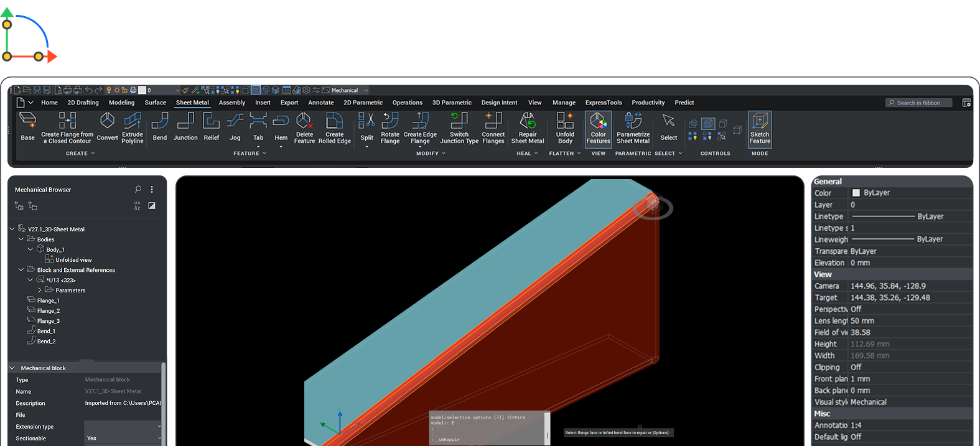Click Color ByLayer swatch in properties
980x446 pixels.
(856, 193)
